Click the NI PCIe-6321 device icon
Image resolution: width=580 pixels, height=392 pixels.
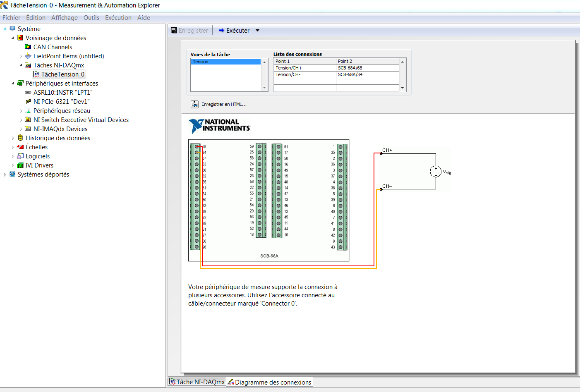coord(28,102)
